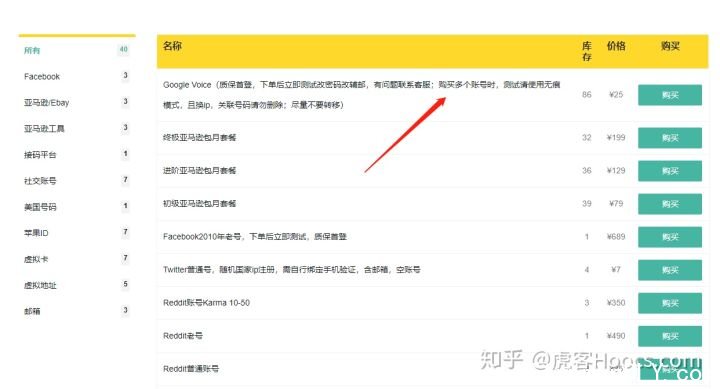Screen dimensions: 720x389
Task: Click the 库存 column header
Action: pyautogui.click(x=587, y=51)
